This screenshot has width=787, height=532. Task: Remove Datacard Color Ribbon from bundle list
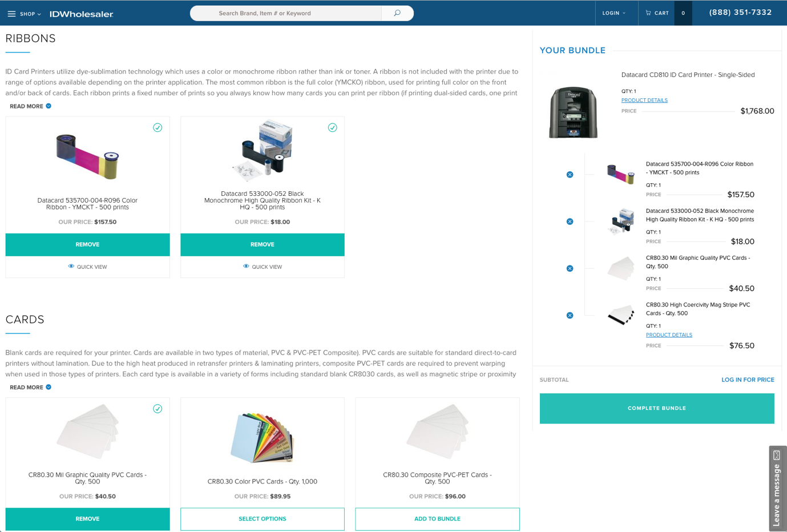[x=570, y=175]
